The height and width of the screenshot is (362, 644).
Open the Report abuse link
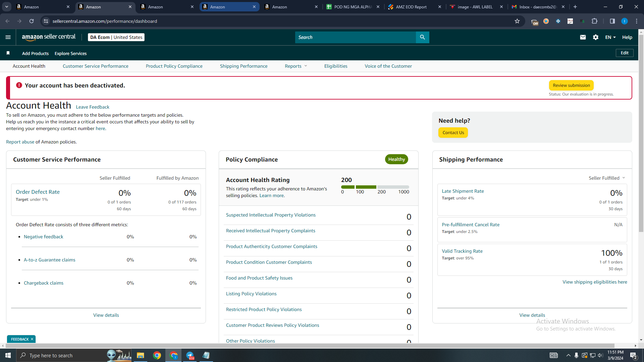click(x=20, y=142)
